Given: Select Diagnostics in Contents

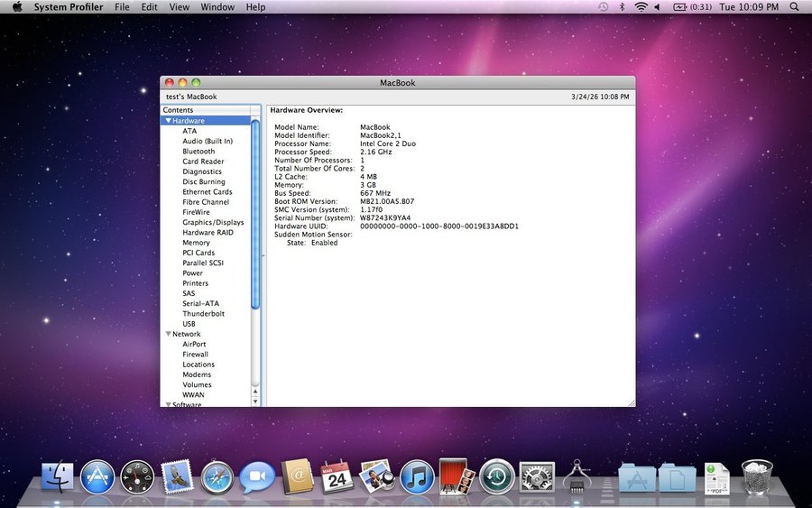Looking at the screenshot, I should [x=202, y=171].
